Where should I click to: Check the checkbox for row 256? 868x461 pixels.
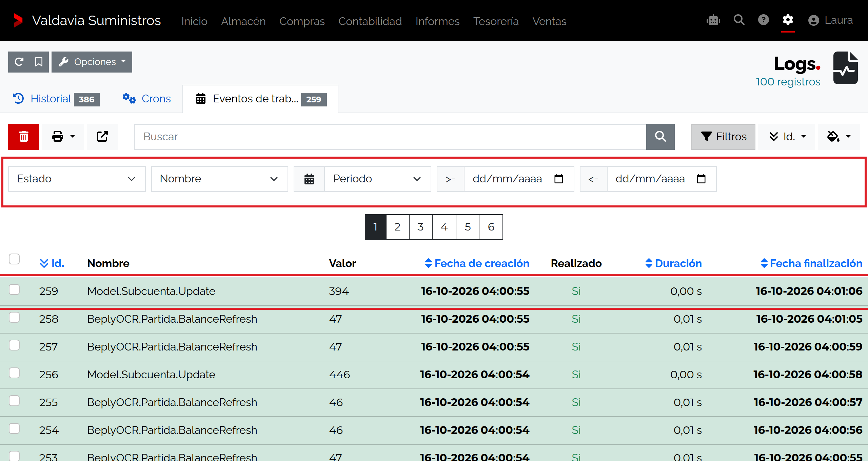(14, 373)
